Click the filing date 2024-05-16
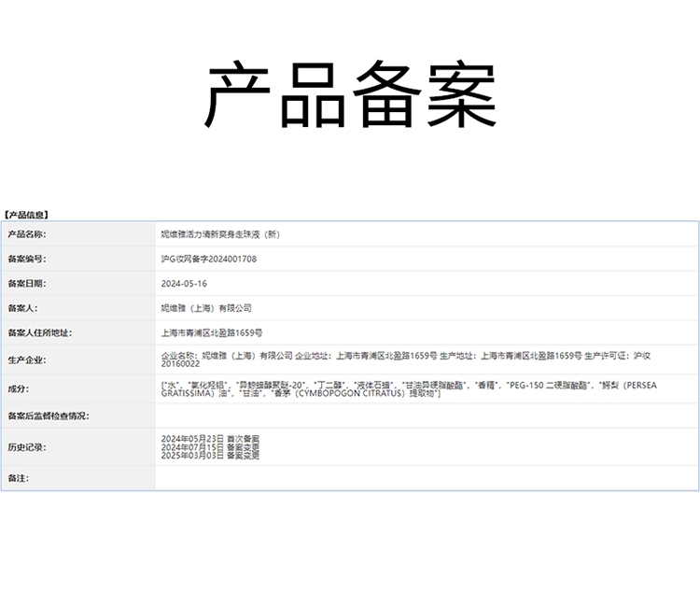The height and width of the screenshot is (606, 700). (x=184, y=283)
